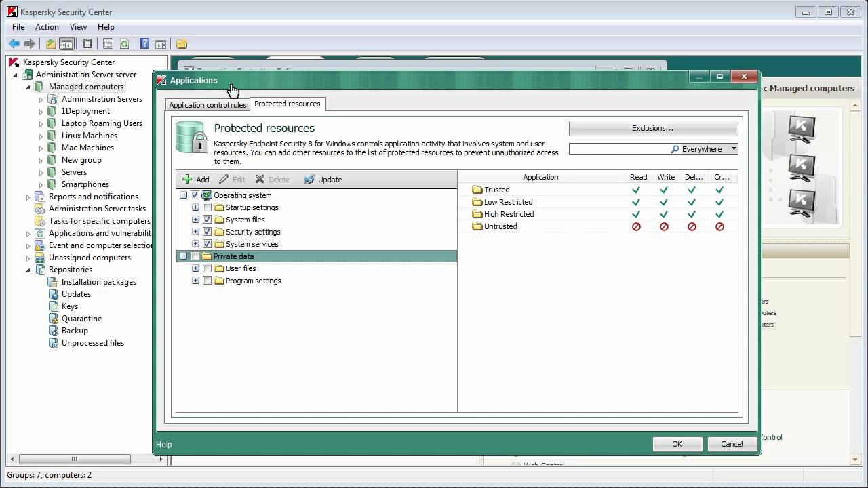Click the blue help question-mark toolbar icon
This screenshot has height=488, width=868.
coord(144,44)
